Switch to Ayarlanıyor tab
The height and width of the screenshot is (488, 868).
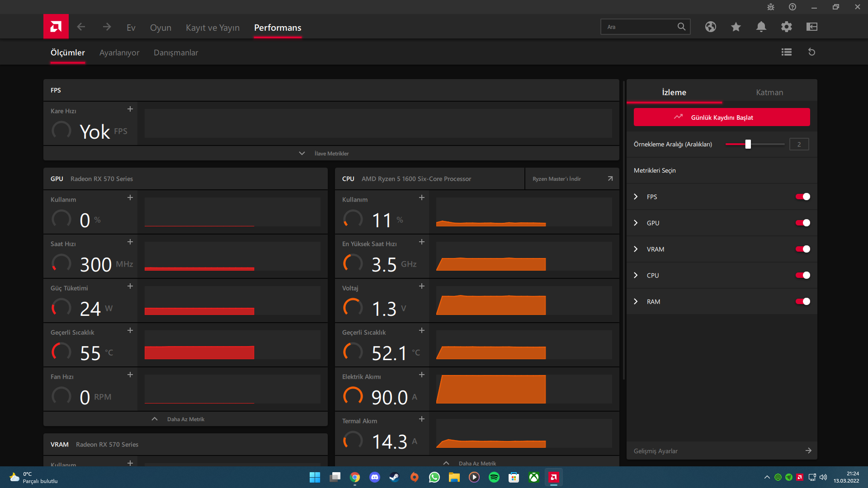pyautogui.click(x=119, y=52)
